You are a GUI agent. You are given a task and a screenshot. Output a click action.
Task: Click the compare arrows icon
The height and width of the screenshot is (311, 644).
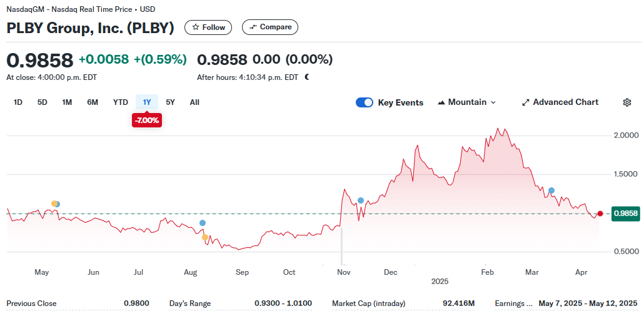[253, 27]
